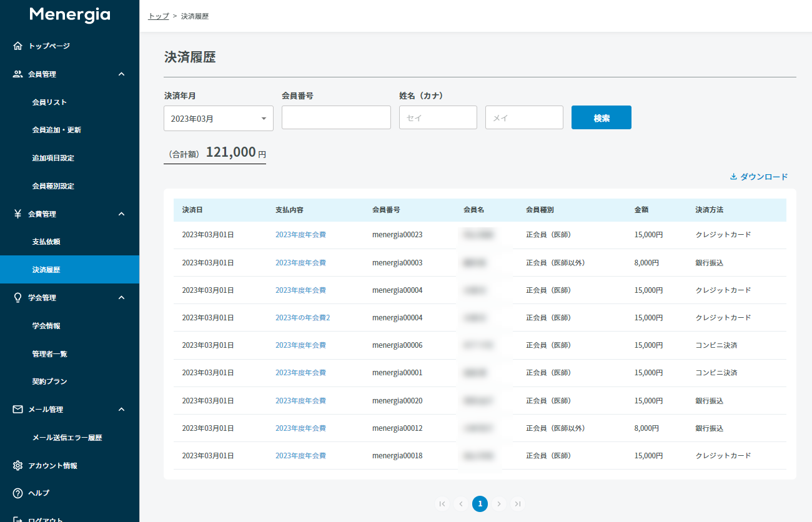
Task: Click the download icon next to ダウンロード
Action: [x=734, y=177]
